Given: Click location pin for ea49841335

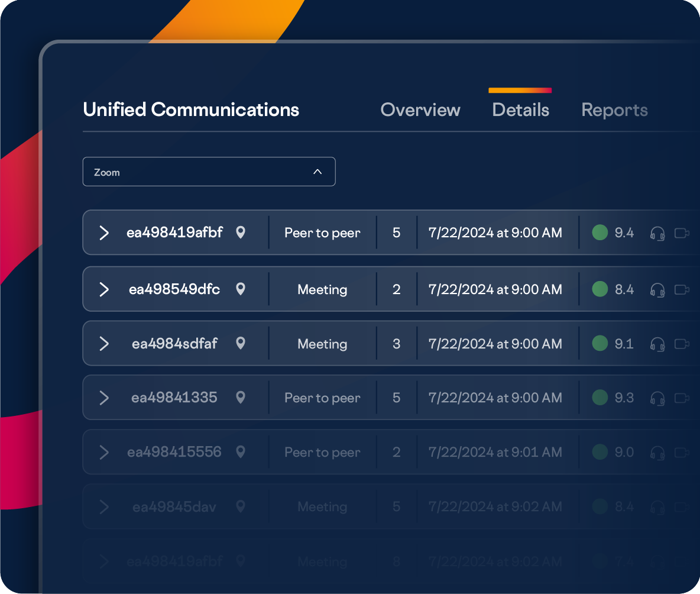Looking at the screenshot, I should coord(240,398).
